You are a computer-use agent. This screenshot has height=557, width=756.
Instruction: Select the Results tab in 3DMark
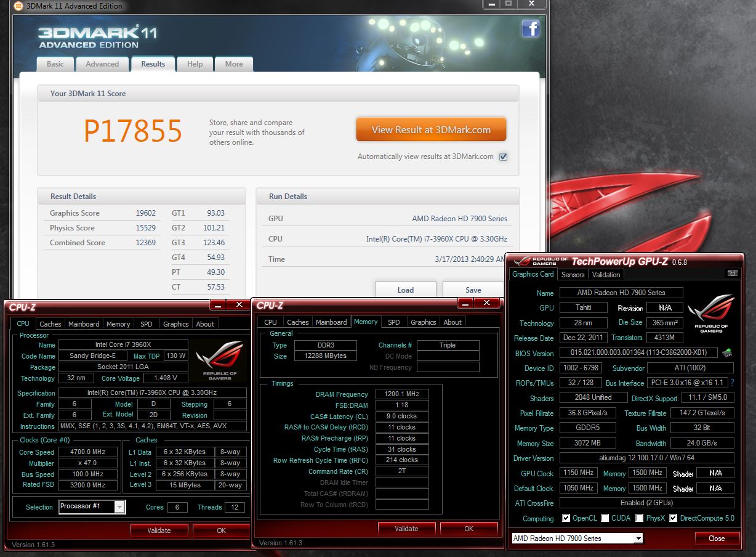tap(153, 63)
